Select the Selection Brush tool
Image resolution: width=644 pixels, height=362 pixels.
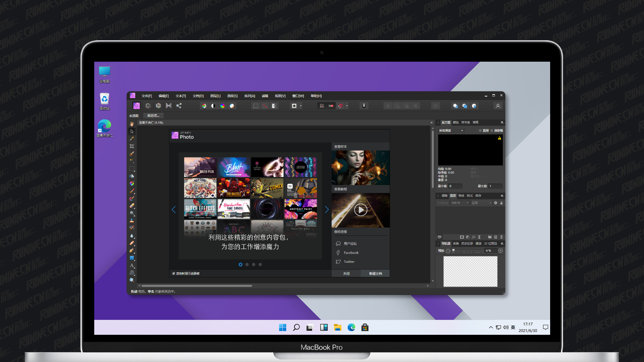point(132,154)
